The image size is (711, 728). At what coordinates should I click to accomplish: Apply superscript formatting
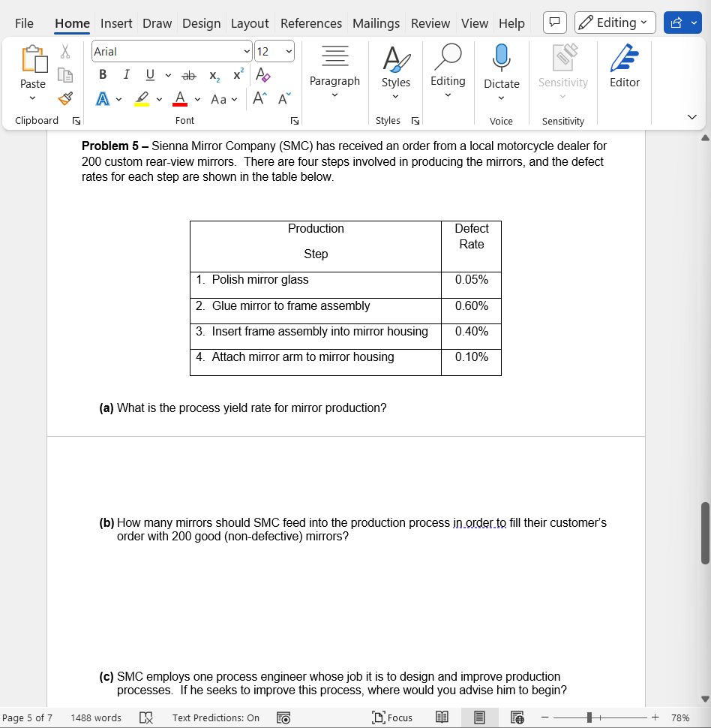click(x=238, y=74)
